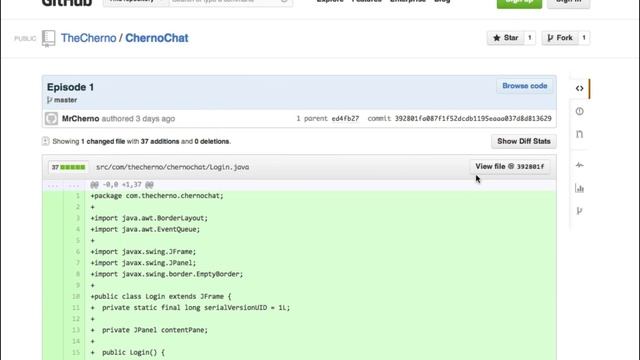640x360 pixels.
Task: Open the stargazers count next to Star
Action: pos(530,38)
